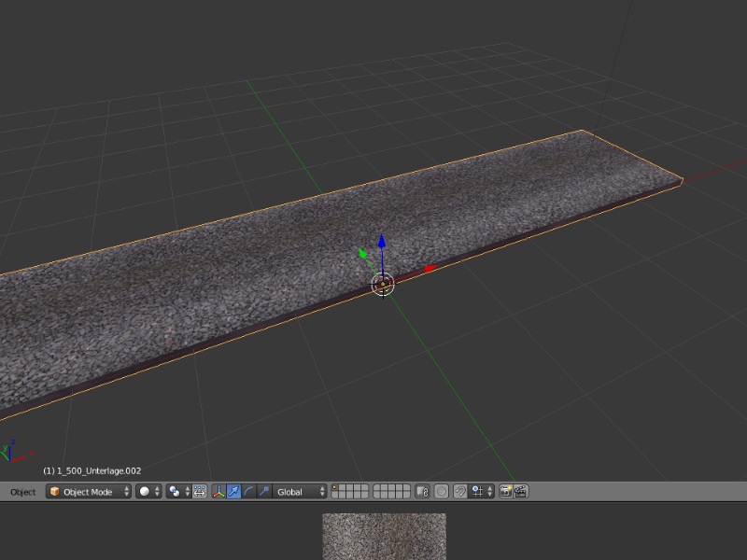Toggle proportional editing icon

[x=442, y=492]
